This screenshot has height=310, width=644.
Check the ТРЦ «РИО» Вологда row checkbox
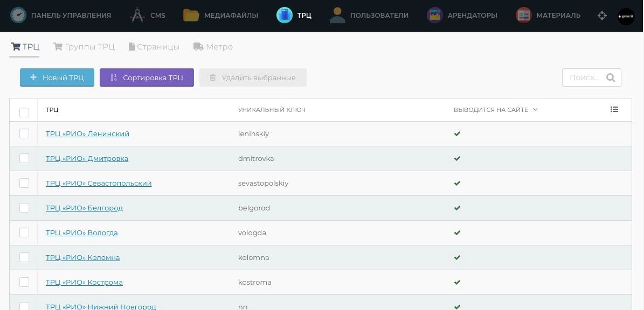24,232
